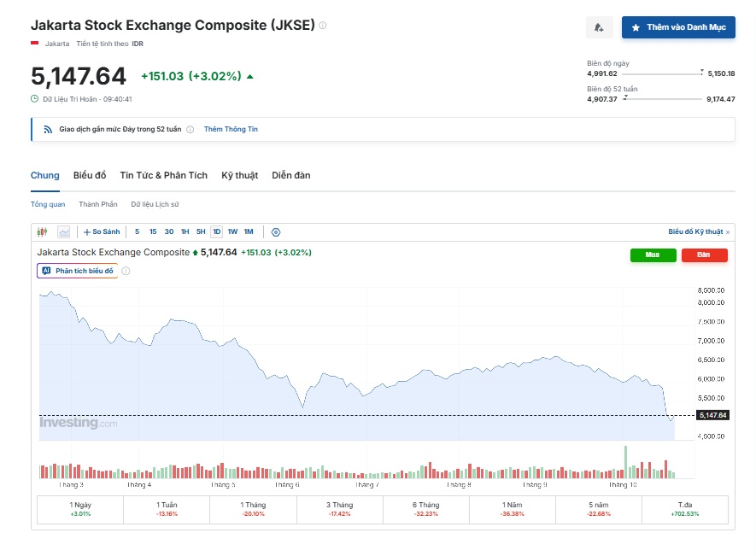Click Thêm vào Danh Mục button
Viewport: 756px width, 556px height.
click(x=678, y=27)
